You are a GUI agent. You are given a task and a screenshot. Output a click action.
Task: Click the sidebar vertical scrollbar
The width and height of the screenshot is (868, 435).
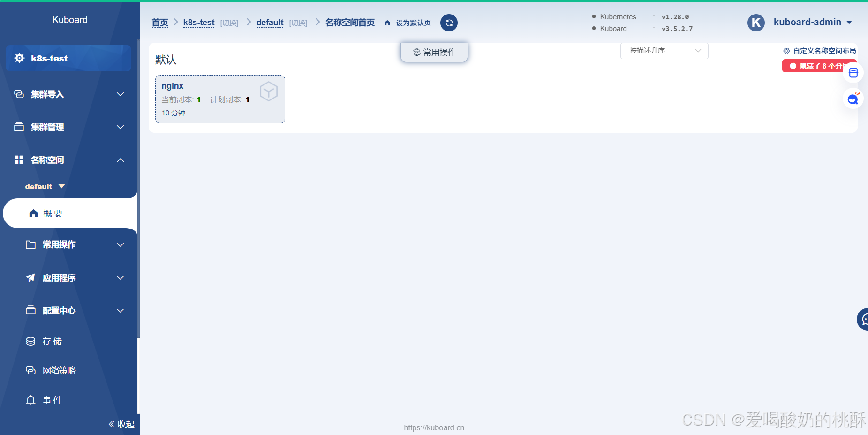(x=138, y=188)
